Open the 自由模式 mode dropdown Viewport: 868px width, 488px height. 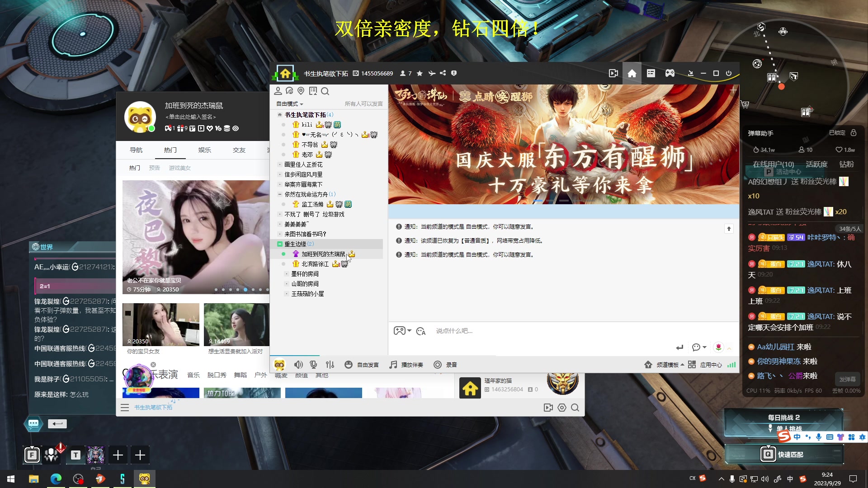290,104
